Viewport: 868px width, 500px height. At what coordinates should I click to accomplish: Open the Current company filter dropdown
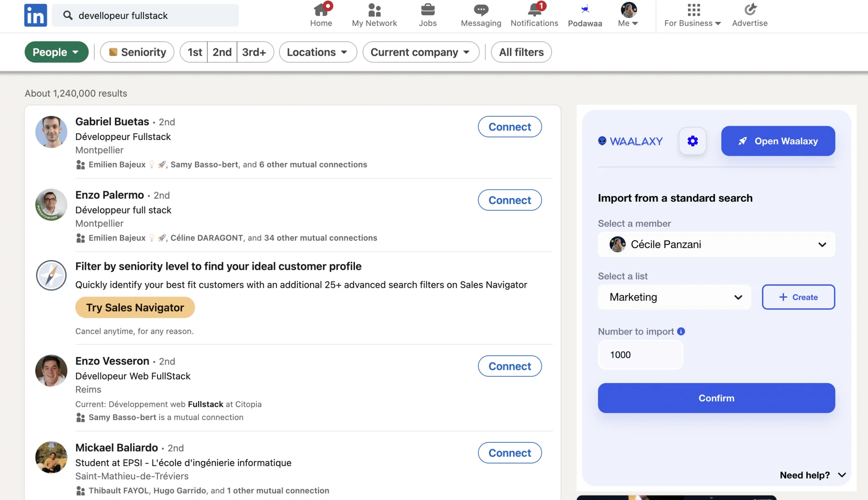pyautogui.click(x=421, y=52)
